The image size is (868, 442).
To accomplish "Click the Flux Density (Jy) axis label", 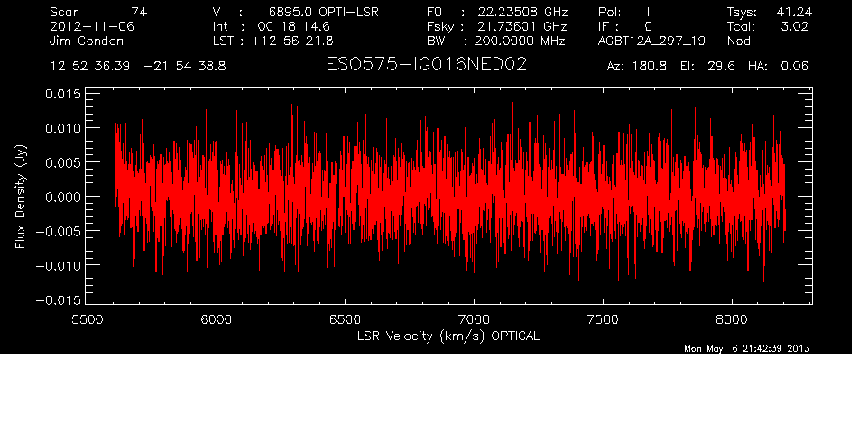I will (21, 197).
